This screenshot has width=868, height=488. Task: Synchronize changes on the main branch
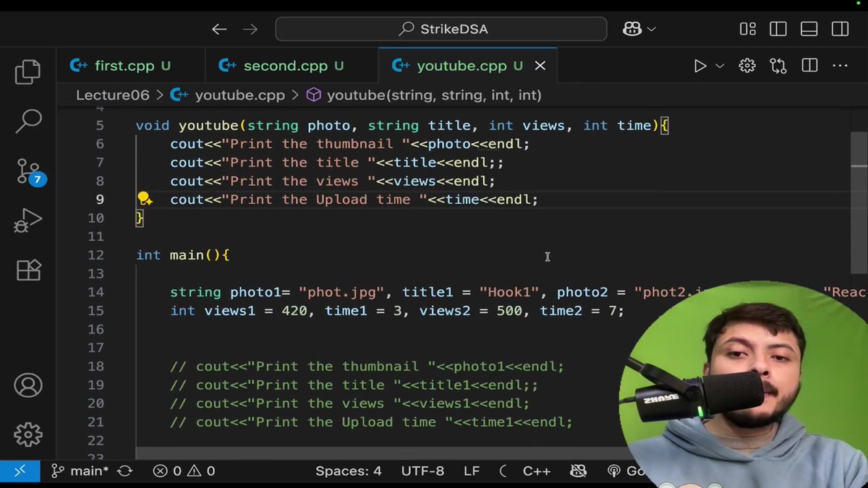tap(124, 471)
